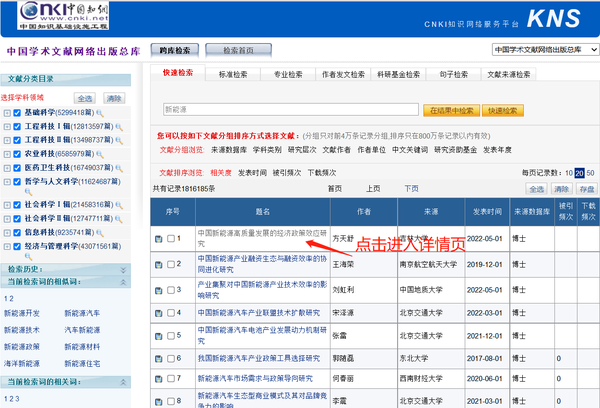
Task: Open the 中国学术文献网络出版总库 database dropdown
Action: 545,50
